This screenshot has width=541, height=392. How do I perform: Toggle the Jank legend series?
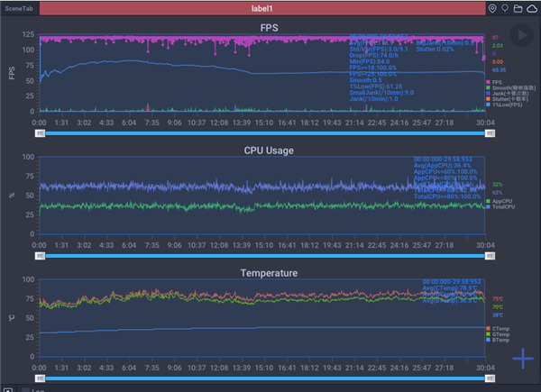pyautogui.click(x=507, y=94)
